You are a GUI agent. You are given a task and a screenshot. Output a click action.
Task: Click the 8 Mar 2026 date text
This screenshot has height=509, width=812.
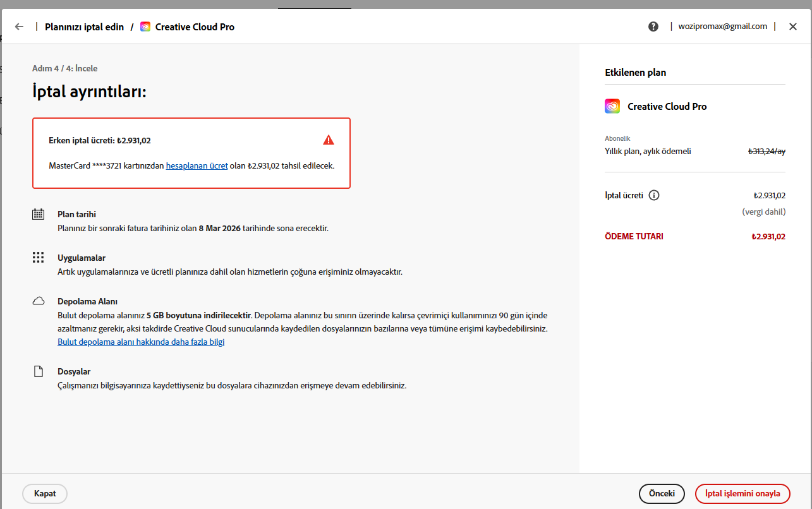[220, 228]
